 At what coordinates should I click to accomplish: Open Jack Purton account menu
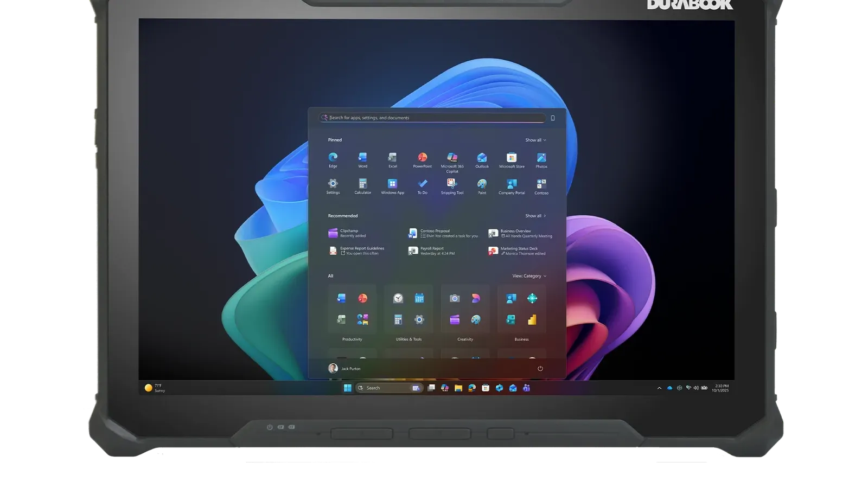pos(344,369)
